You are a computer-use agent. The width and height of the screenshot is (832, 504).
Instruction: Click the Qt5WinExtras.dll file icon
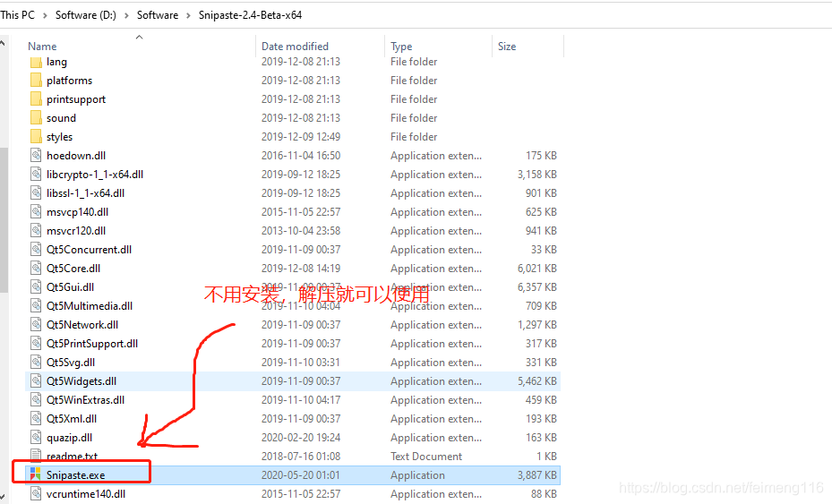tap(36, 400)
